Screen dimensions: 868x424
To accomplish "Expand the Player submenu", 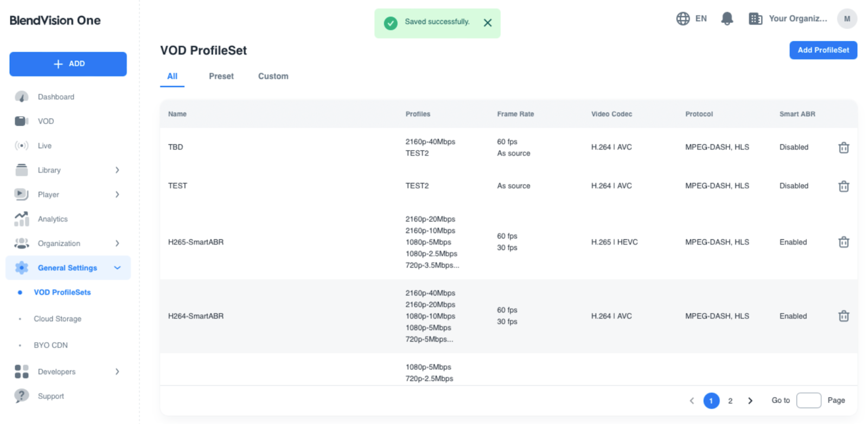I will tap(117, 195).
